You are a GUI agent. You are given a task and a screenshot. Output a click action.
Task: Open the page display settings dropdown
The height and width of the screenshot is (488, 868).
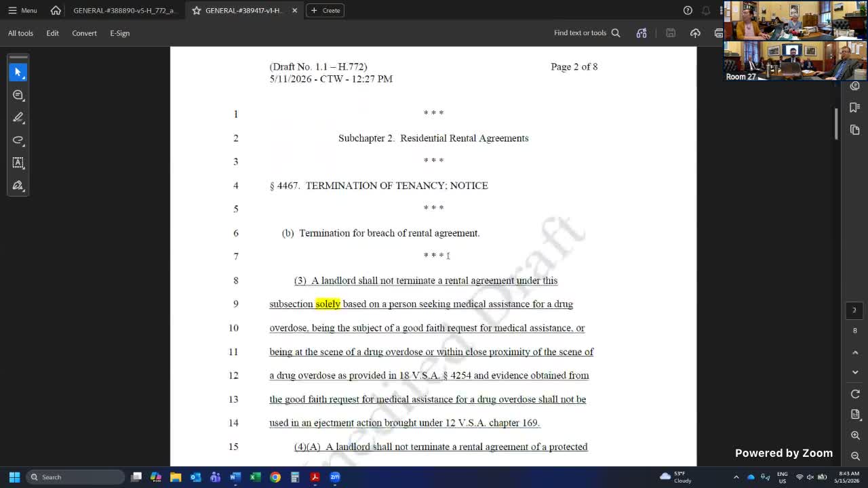tap(854, 414)
